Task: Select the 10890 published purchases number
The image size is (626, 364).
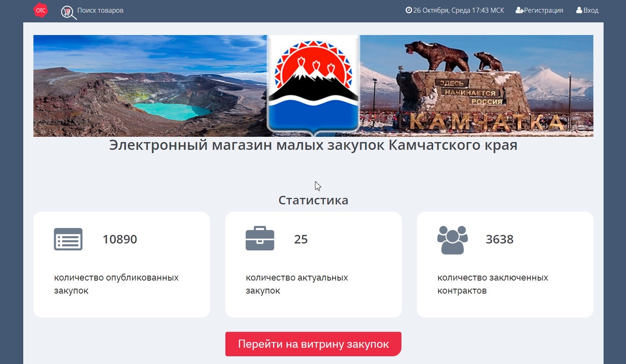Action: pos(120,239)
